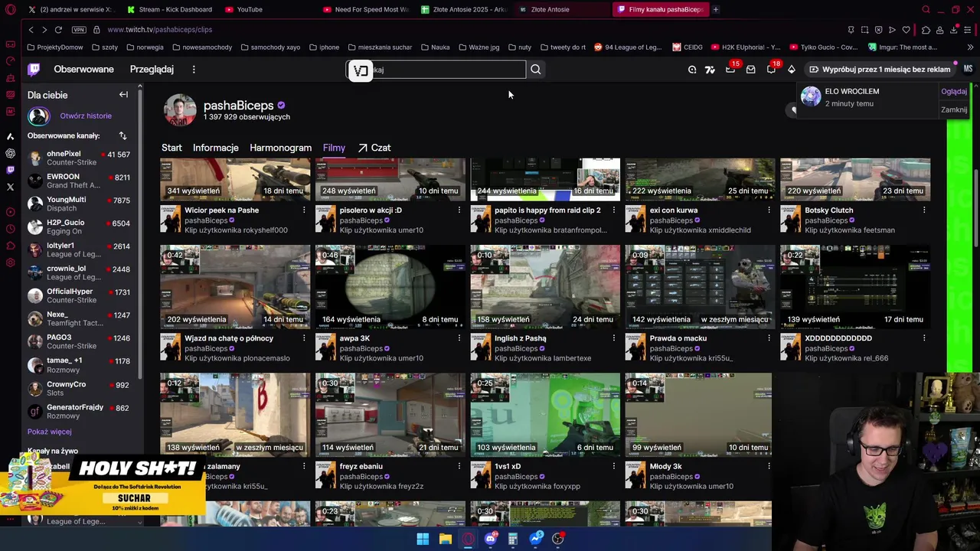980x551 pixels.
Task: Collapse the Dla ciebie sidebar
Action: tap(123, 95)
